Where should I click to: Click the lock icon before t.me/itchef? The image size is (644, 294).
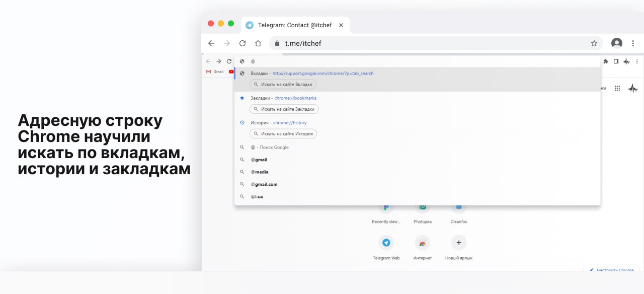coord(277,43)
